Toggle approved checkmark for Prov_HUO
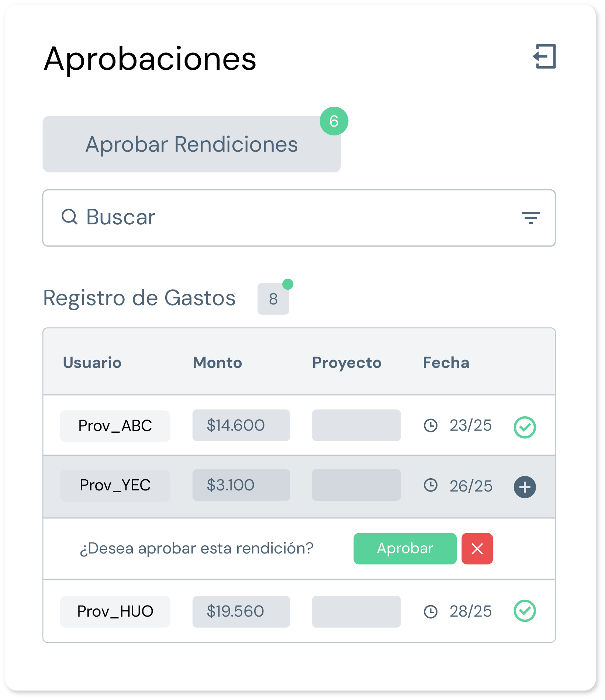 click(525, 611)
